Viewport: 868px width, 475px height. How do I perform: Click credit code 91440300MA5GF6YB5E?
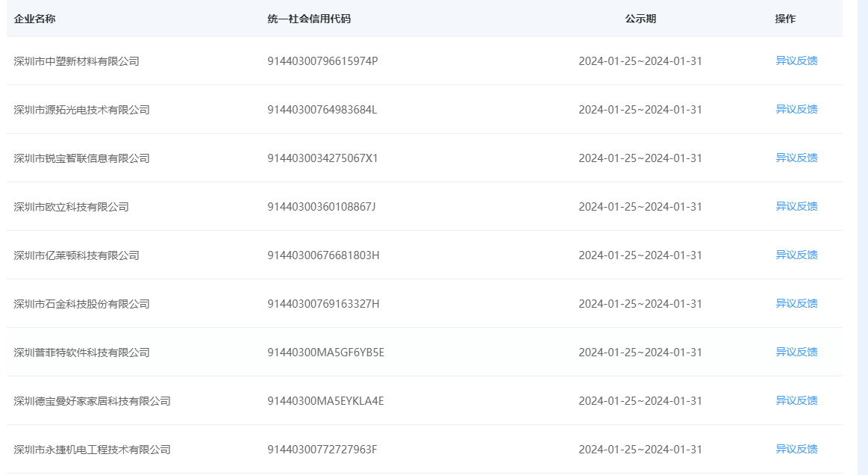tap(325, 352)
